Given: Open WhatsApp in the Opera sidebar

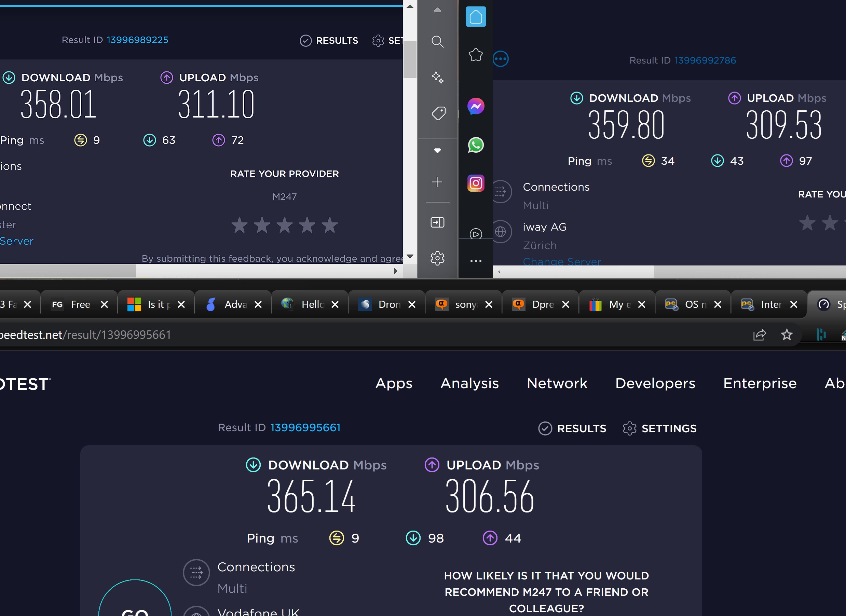Looking at the screenshot, I should click(x=476, y=145).
